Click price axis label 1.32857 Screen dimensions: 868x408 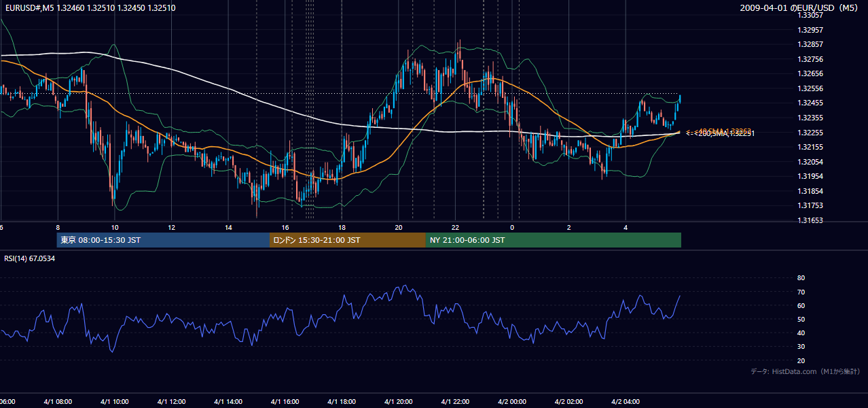[810, 44]
